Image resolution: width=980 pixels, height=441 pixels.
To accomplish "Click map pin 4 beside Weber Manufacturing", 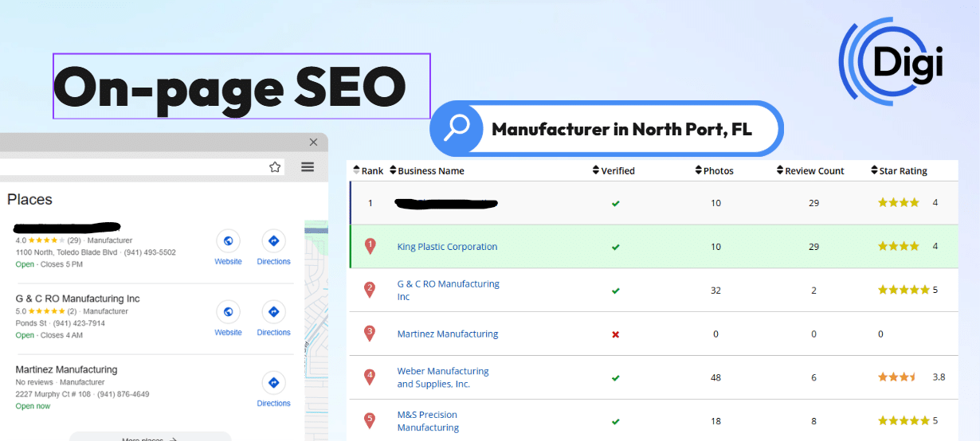I will click(x=370, y=377).
